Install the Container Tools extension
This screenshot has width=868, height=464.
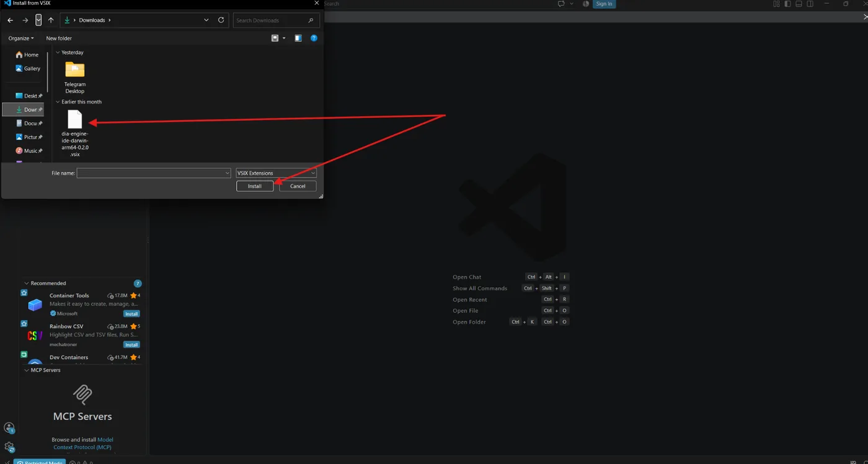[131, 314]
